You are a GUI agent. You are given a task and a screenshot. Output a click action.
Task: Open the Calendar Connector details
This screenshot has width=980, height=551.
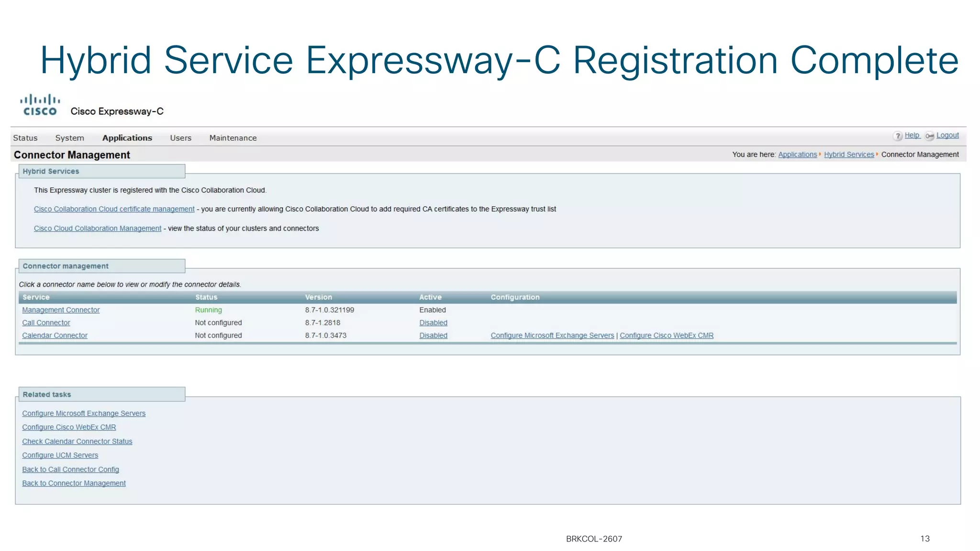coord(55,336)
